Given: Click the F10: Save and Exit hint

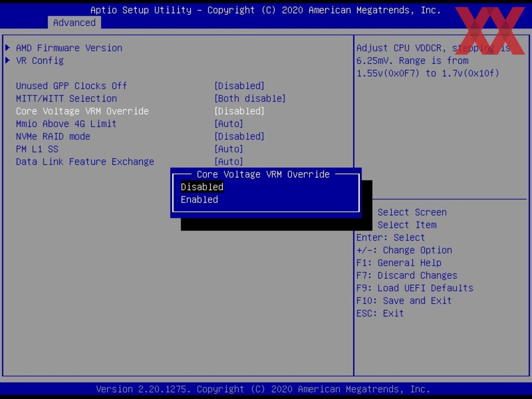Looking at the screenshot, I should pos(404,300).
